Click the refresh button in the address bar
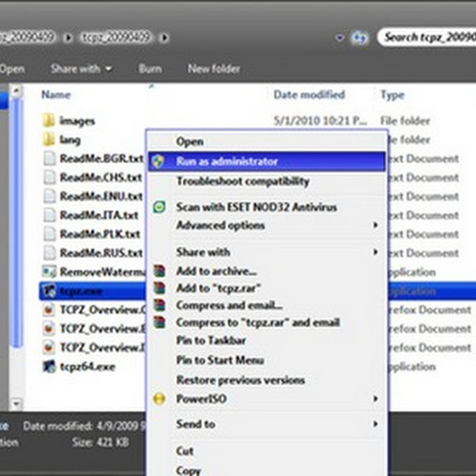Viewport: 476px width, 476px height. (359, 37)
